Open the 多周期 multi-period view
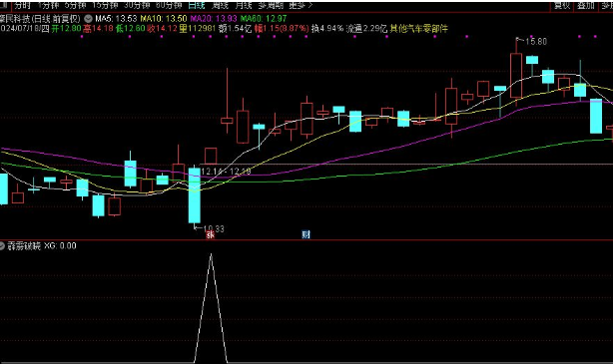The image size is (613, 364). [x=271, y=5]
